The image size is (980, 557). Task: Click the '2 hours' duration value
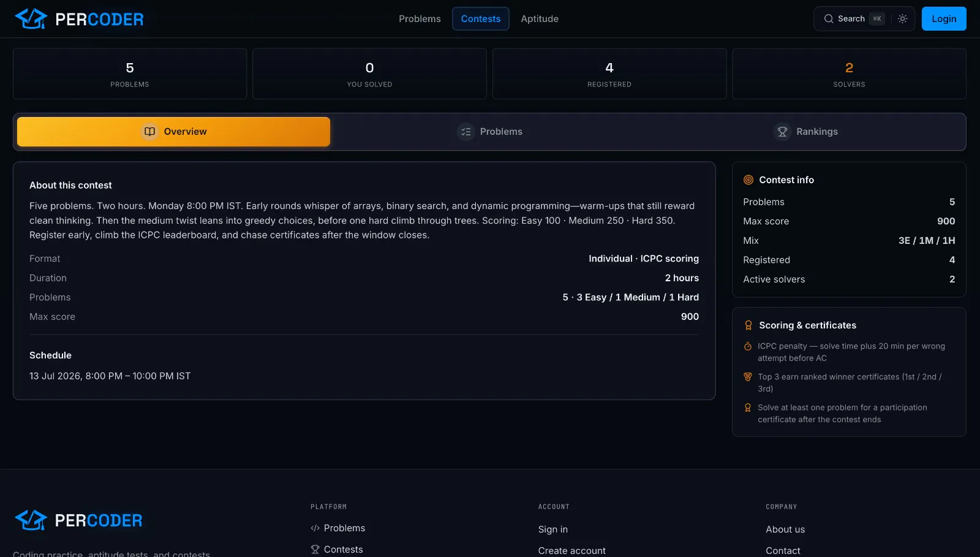[x=682, y=278]
